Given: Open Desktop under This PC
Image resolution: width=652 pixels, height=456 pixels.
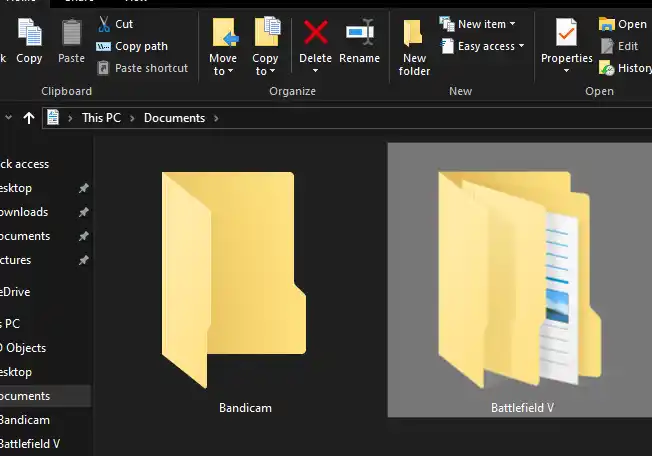Looking at the screenshot, I should click(x=16, y=372).
